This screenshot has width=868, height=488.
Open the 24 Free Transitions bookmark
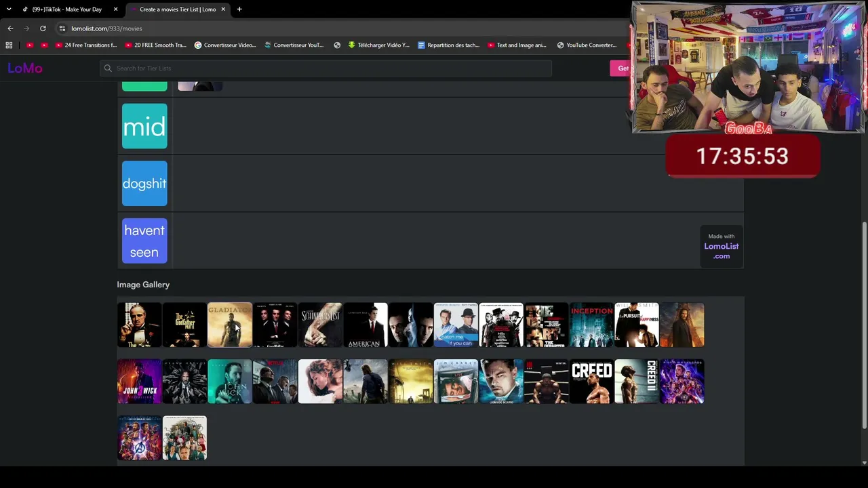tap(86, 45)
